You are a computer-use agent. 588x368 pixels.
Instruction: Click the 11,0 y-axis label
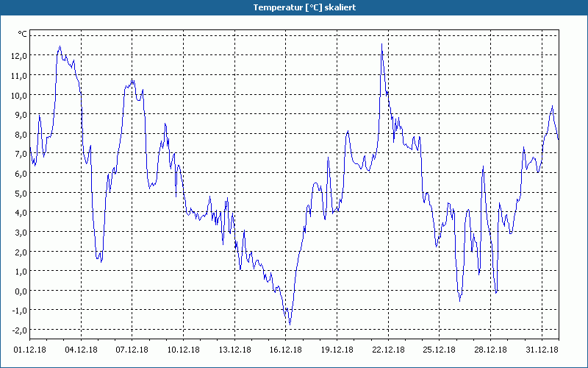coord(19,76)
